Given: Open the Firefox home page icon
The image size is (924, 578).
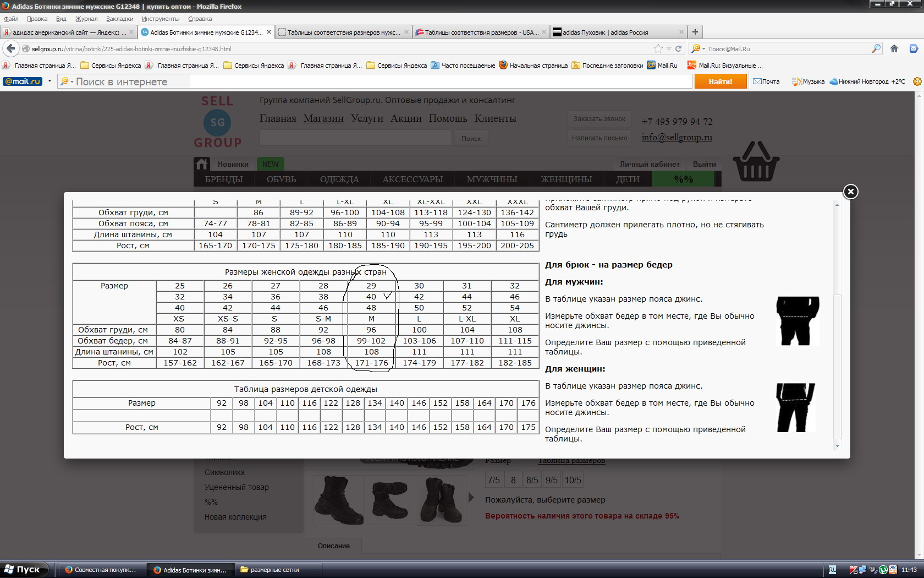Looking at the screenshot, I should 894,48.
